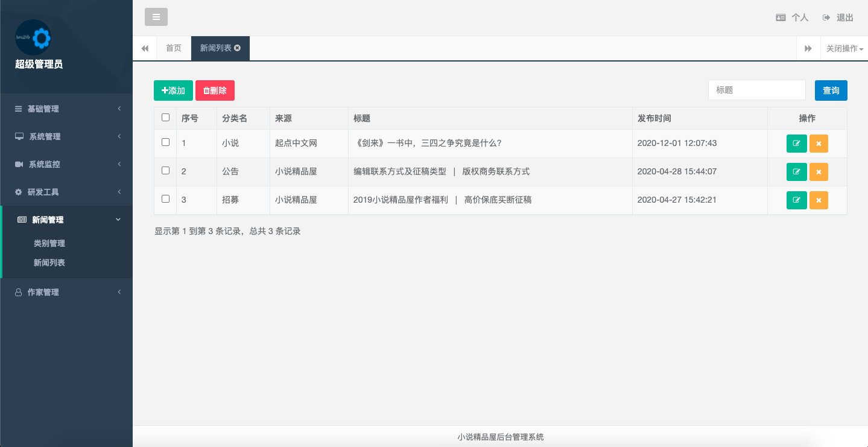Edit row 2 公告 news entry
This screenshot has width=868, height=447.
pos(796,171)
